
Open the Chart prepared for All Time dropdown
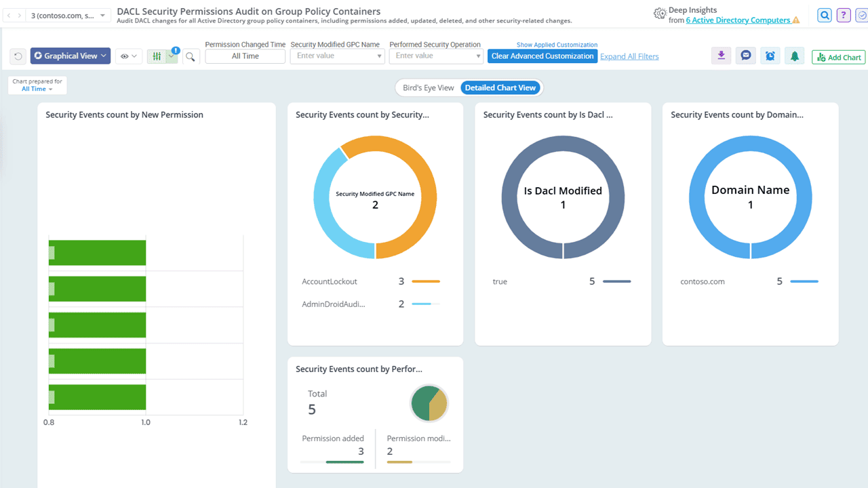(37, 89)
